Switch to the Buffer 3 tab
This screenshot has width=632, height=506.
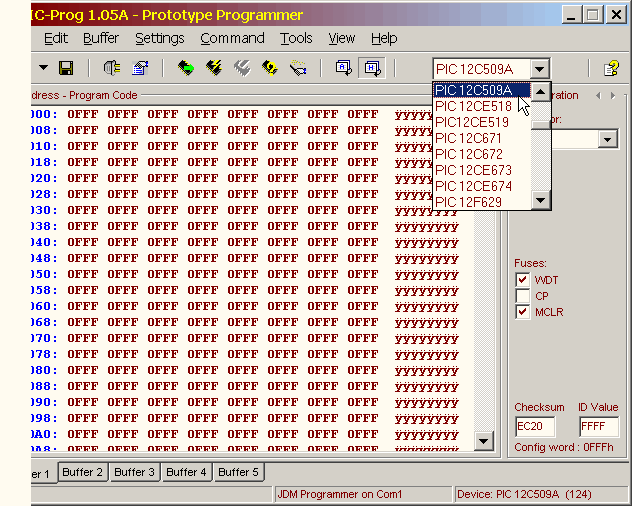coord(134,472)
